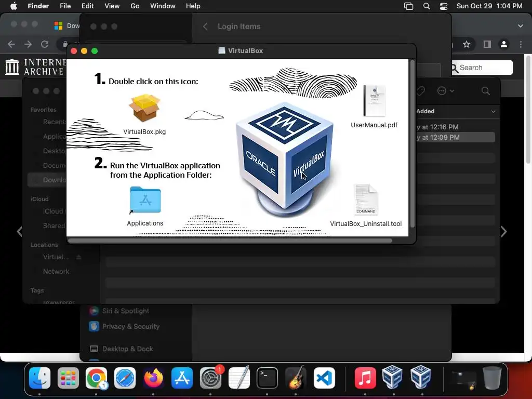Launch GarageBand from the Dock
The height and width of the screenshot is (399, 532).
point(296,378)
